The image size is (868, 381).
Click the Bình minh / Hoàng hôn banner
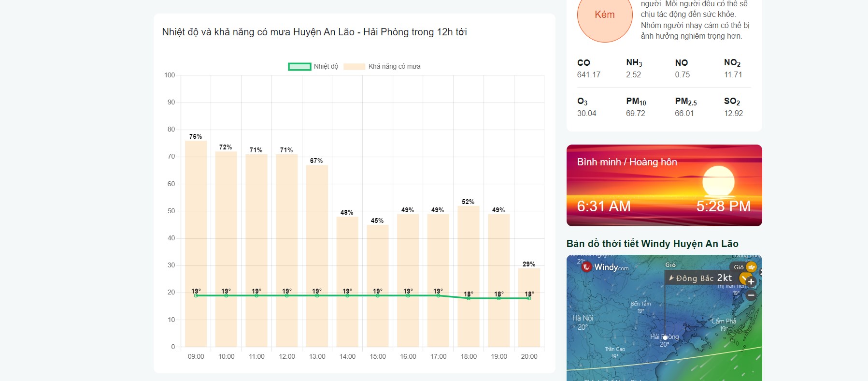click(x=664, y=185)
